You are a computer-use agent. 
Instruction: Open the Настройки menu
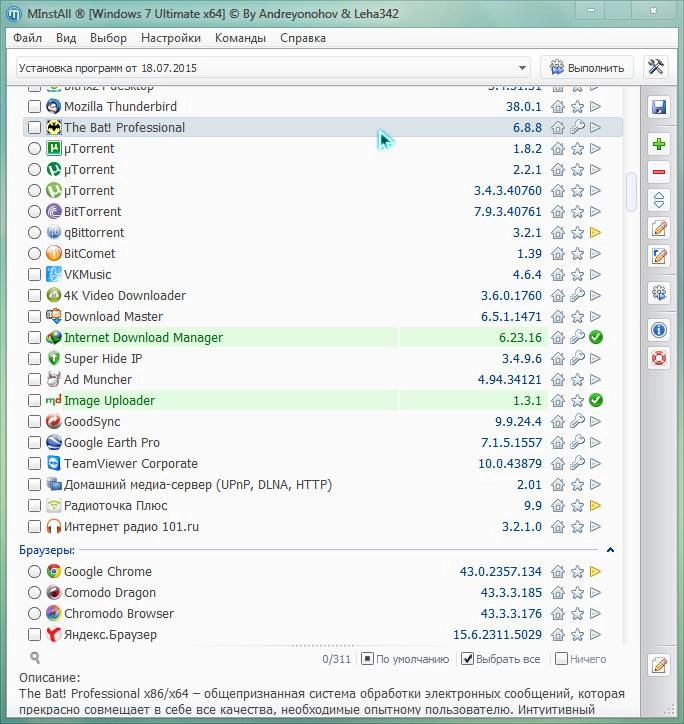(171, 38)
